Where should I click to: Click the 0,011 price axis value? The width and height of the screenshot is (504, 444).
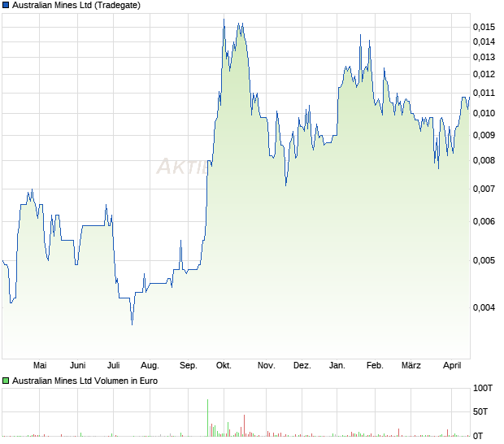click(484, 94)
